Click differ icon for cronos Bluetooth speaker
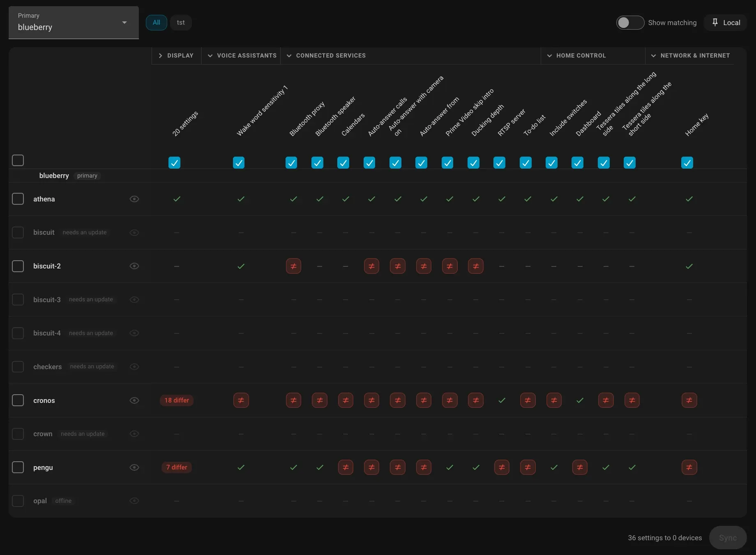 (320, 400)
